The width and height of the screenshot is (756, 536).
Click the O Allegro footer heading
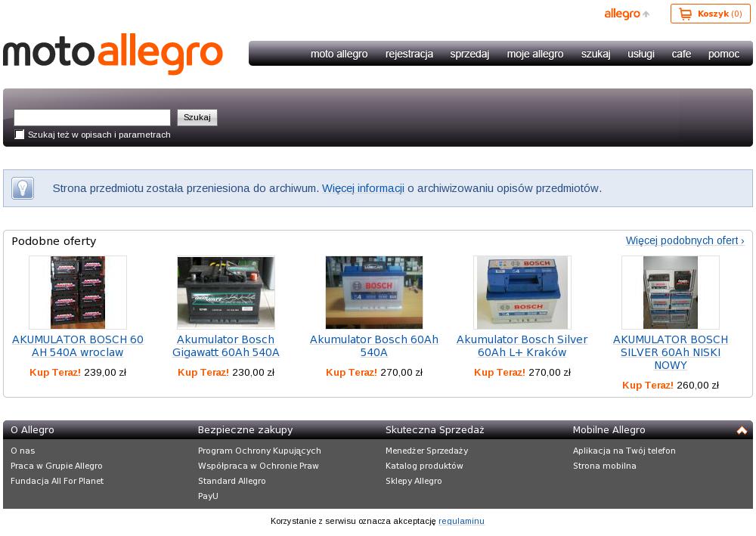click(33, 430)
